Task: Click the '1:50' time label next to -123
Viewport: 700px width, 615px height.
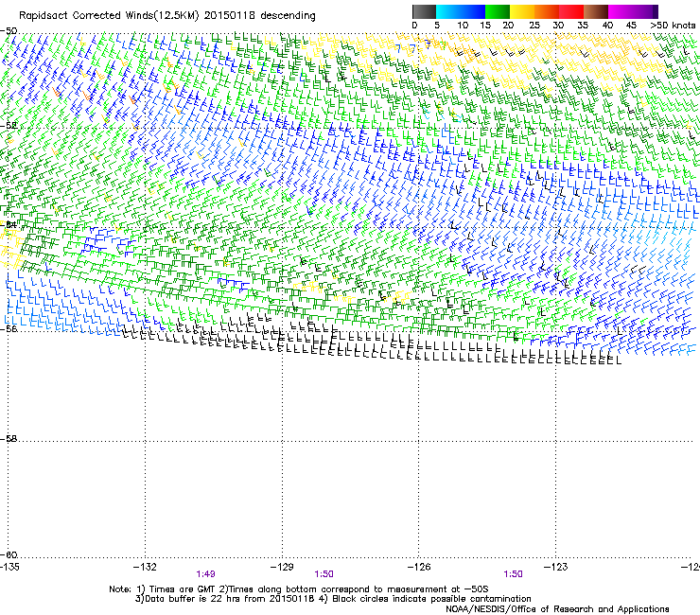Action: (513, 574)
